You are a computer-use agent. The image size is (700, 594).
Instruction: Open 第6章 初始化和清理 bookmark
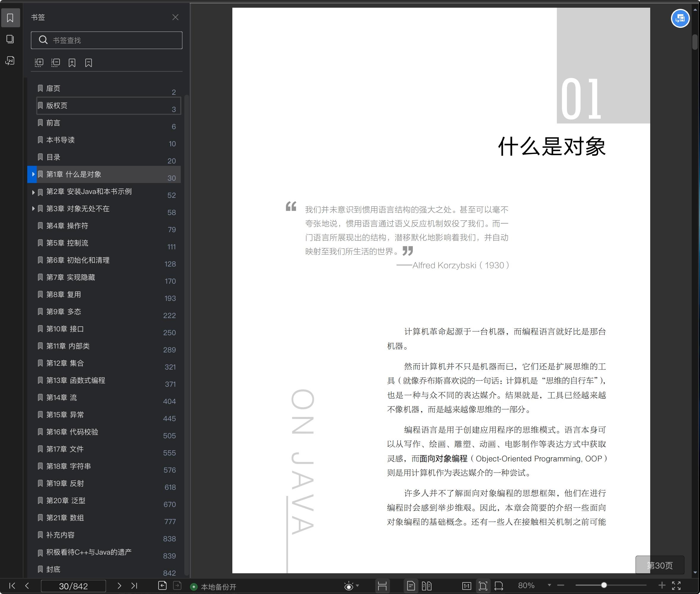pos(108,260)
